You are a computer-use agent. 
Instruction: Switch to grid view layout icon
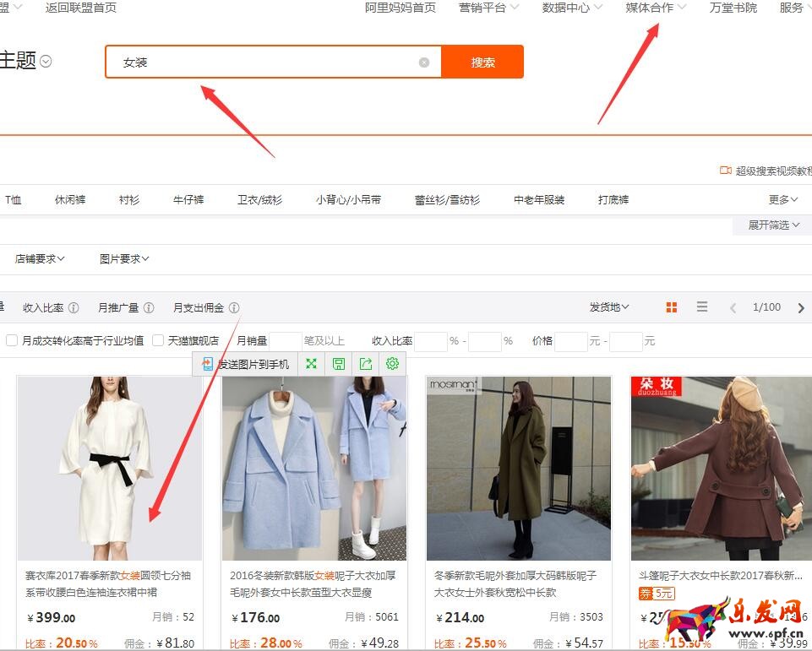tap(672, 307)
